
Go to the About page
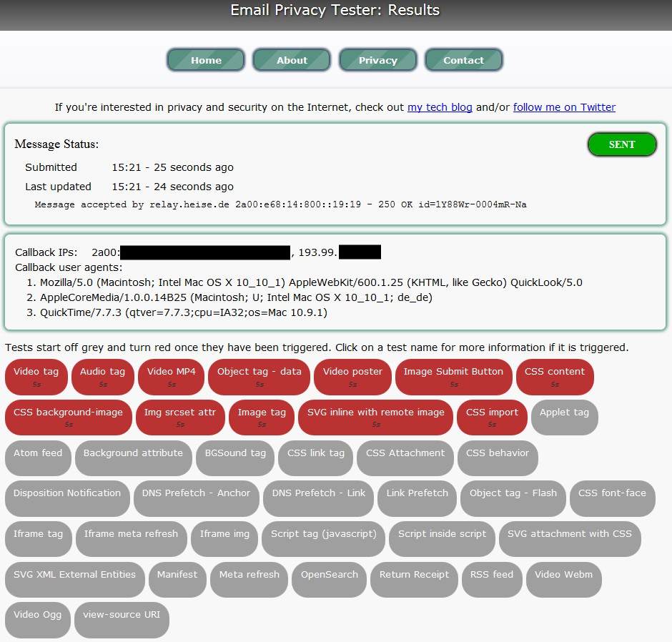point(292,60)
